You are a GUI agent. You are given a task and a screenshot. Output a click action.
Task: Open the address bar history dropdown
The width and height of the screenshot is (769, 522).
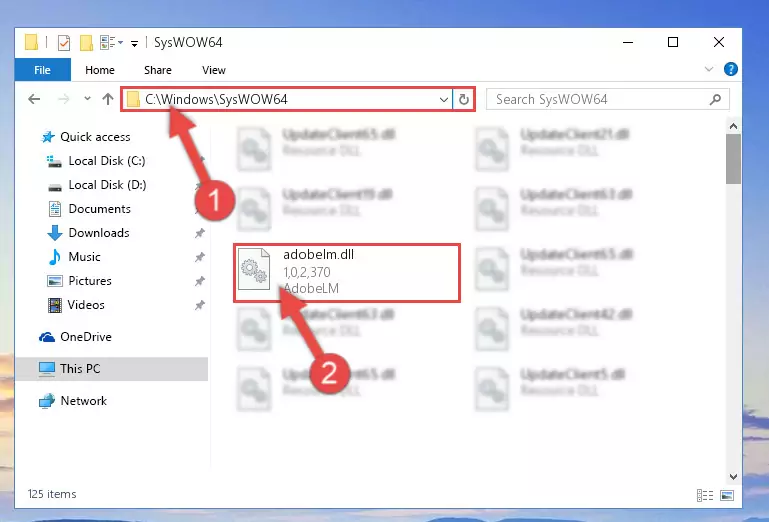click(443, 100)
